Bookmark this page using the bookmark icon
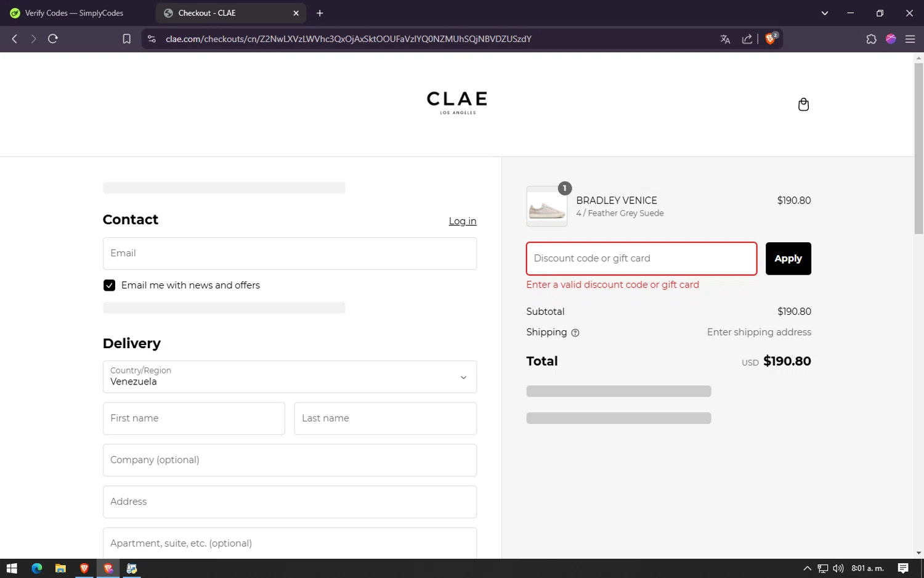Viewport: 924px width, 578px height. pyautogui.click(x=126, y=39)
